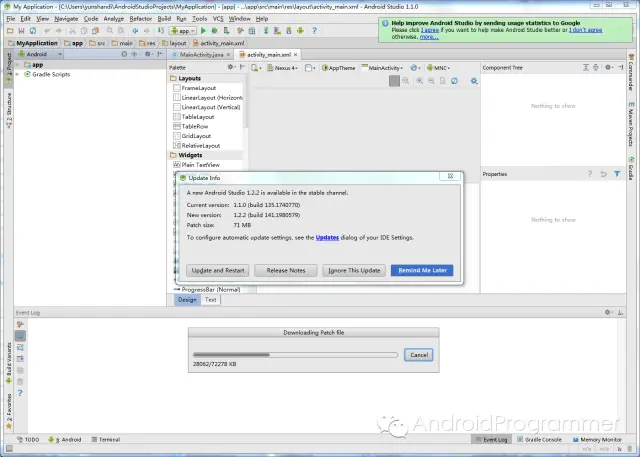Open the File menu
Screen dimensions: 640x457
pos(11,19)
